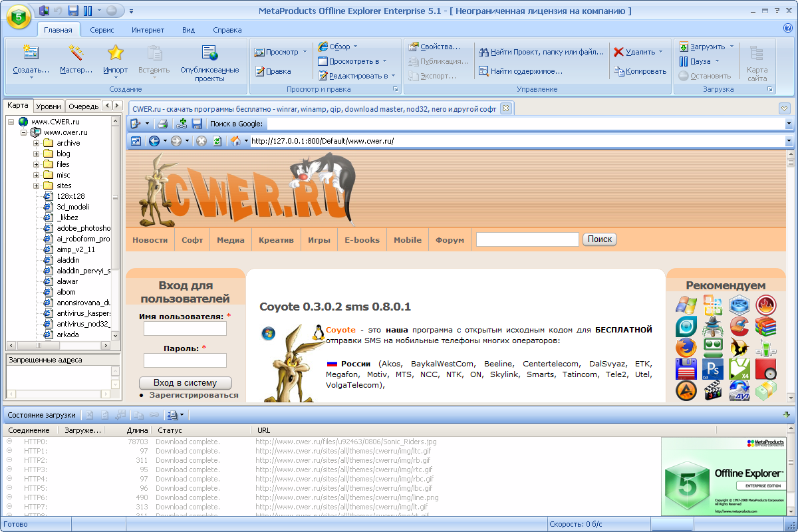798x532 pixels.
Task: Click the Удалить (Delete) red X button
Action: pyautogui.click(x=619, y=52)
